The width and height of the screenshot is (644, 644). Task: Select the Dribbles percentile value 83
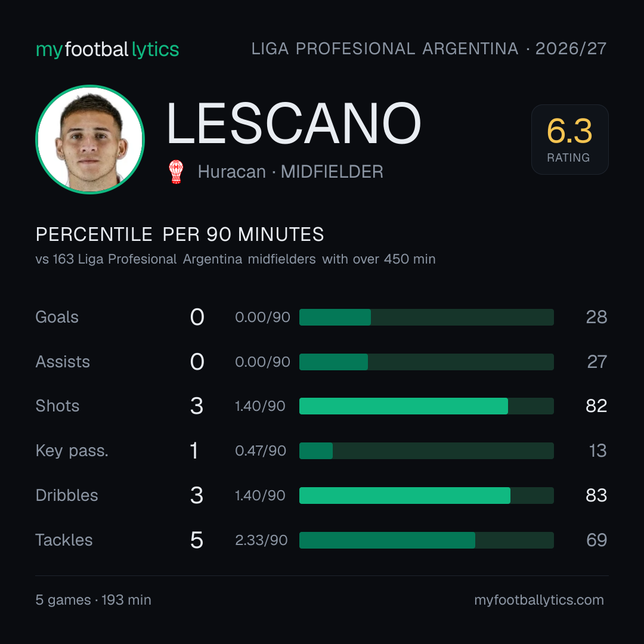click(x=596, y=496)
